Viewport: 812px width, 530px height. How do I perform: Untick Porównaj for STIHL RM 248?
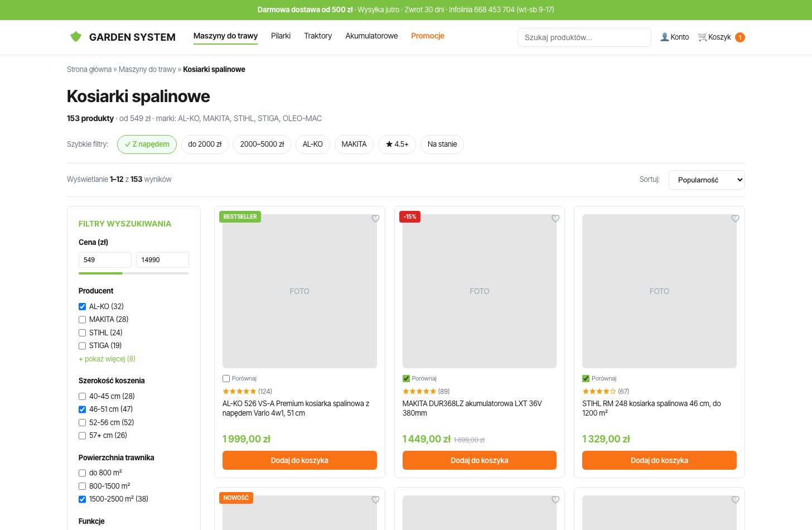point(586,378)
